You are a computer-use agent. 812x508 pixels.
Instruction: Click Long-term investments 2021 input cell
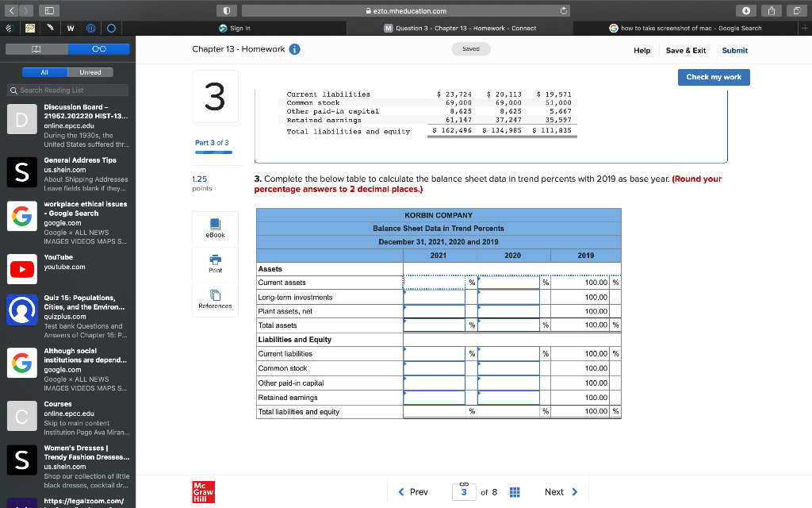pyautogui.click(x=434, y=298)
